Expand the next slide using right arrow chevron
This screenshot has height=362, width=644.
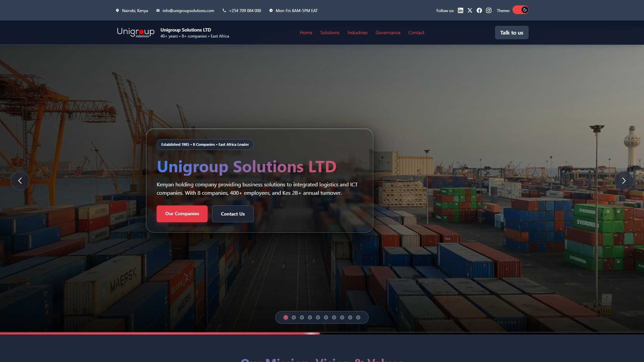click(x=624, y=180)
